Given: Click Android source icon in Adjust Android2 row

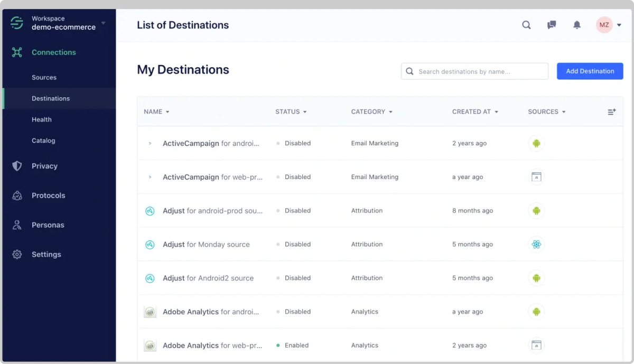Looking at the screenshot, I should click(x=536, y=278).
